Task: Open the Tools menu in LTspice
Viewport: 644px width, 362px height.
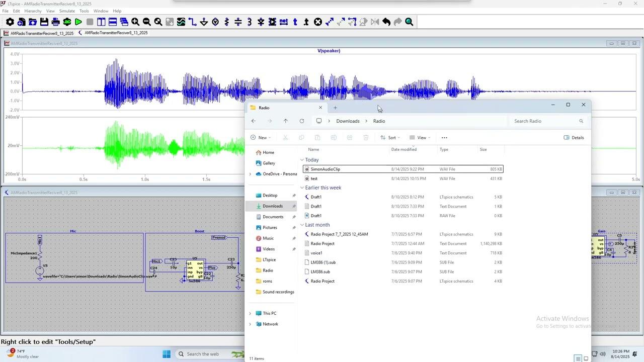Action: click(x=84, y=11)
